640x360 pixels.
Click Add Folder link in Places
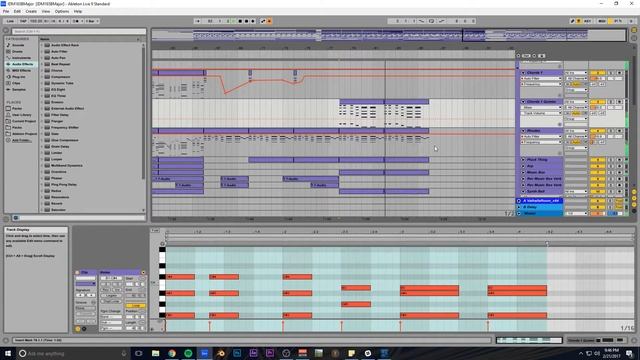(x=21, y=140)
